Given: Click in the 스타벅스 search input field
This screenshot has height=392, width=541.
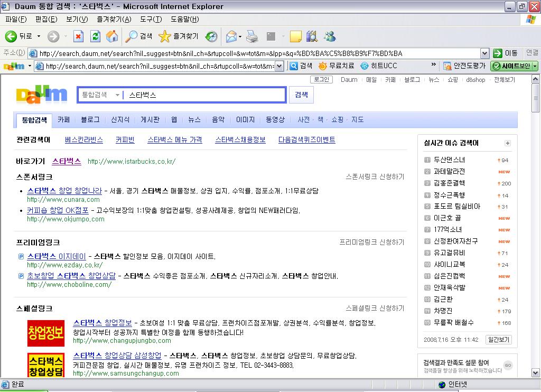Looking at the screenshot, I should click(205, 95).
